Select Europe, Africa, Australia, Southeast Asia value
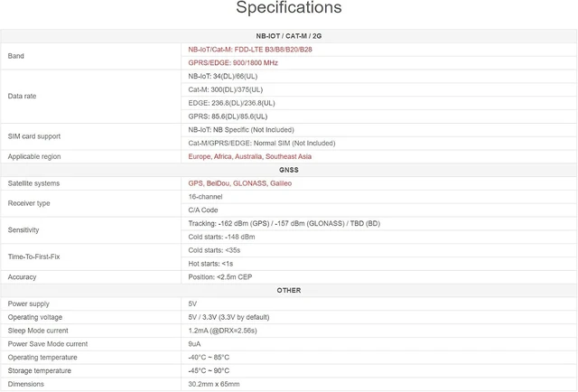 (249, 157)
